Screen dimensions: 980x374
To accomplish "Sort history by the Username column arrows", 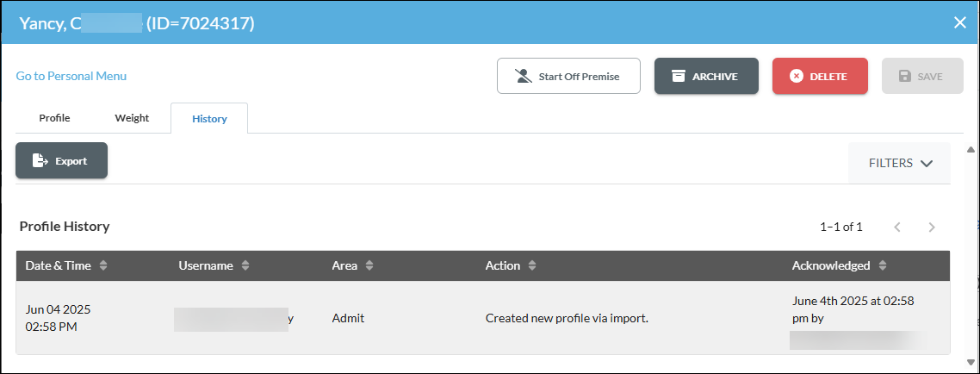I will point(245,265).
